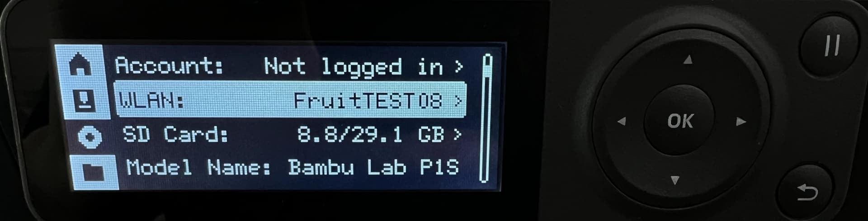
Task: Open the folder files icon in the sidebar
Action: [93, 171]
